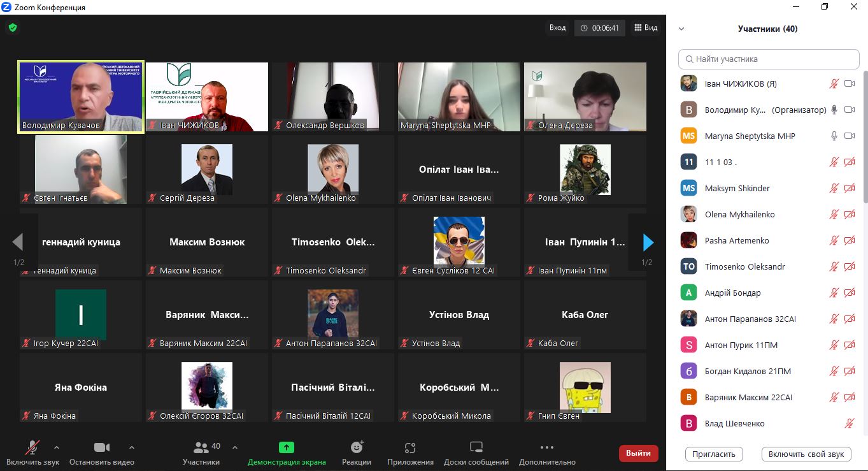Click Андрій Бондар name in participants list
Viewport: 868px width, 471px height.
[733, 293]
